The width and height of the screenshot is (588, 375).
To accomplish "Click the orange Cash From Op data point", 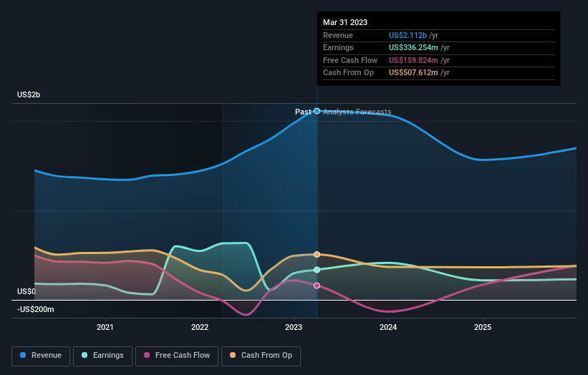I will pyautogui.click(x=317, y=254).
